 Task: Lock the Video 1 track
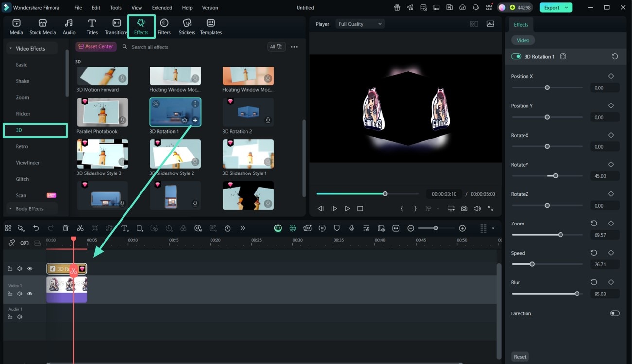point(10,294)
